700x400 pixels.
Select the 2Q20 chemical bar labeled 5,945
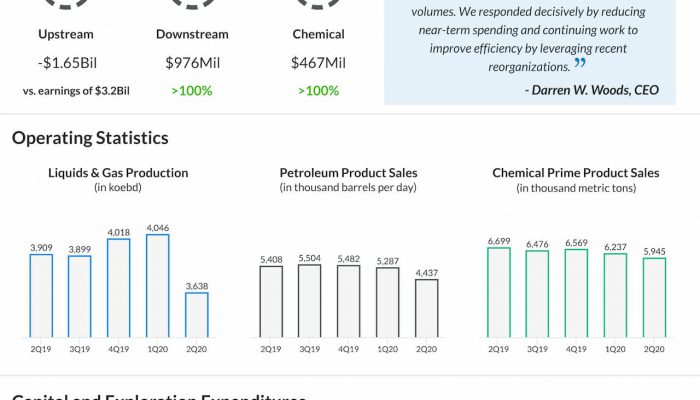tap(654, 297)
